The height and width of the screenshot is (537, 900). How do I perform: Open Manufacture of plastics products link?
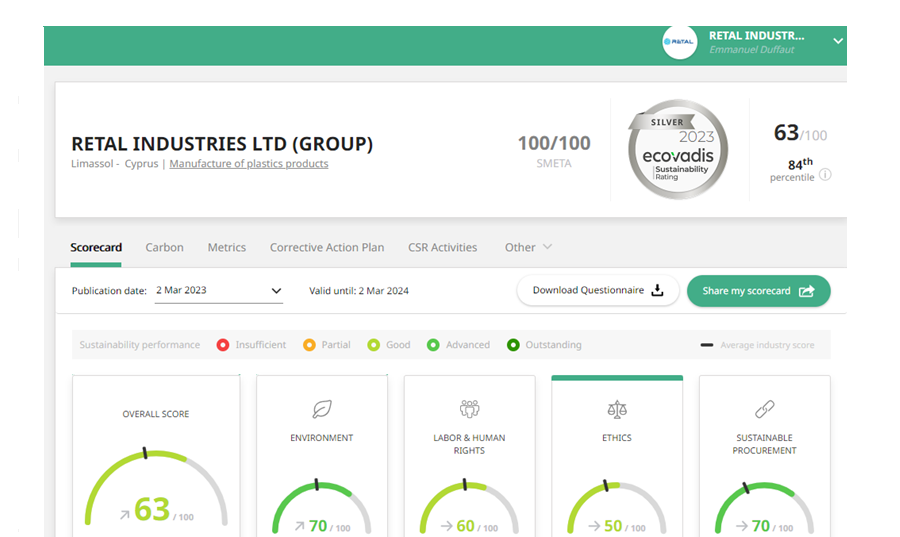coord(249,164)
